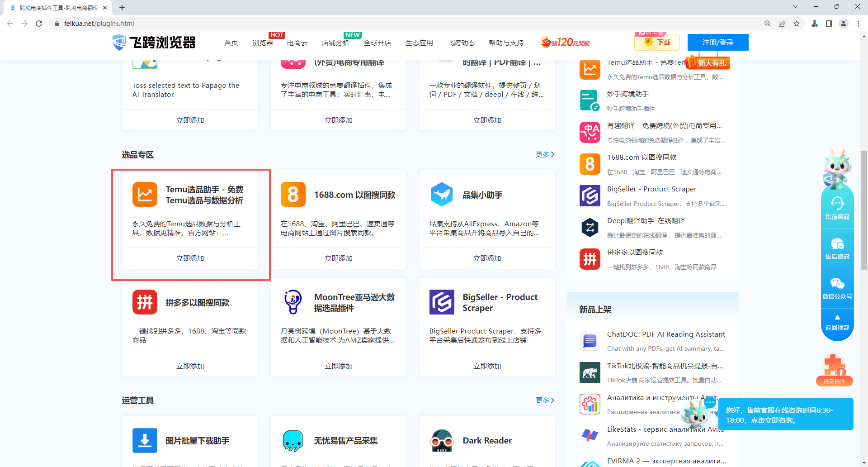This screenshot has width=868, height=467.
Task: Click 立即添加 under Papago AI Translator
Action: (x=190, y=120)
